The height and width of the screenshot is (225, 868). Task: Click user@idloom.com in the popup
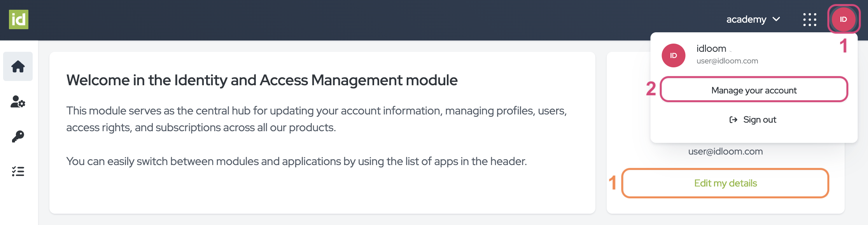click(727, 61)
